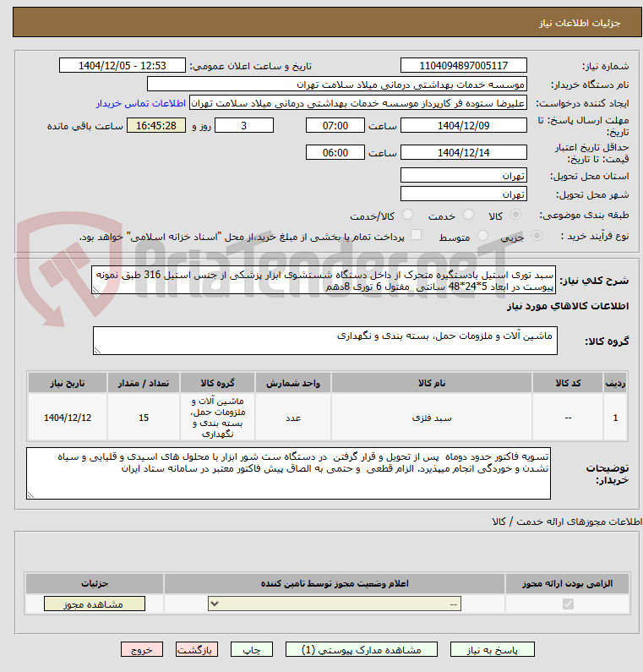643x672 pixels.
Task: Click the بازگشت back button
Action: pos(197,650)
